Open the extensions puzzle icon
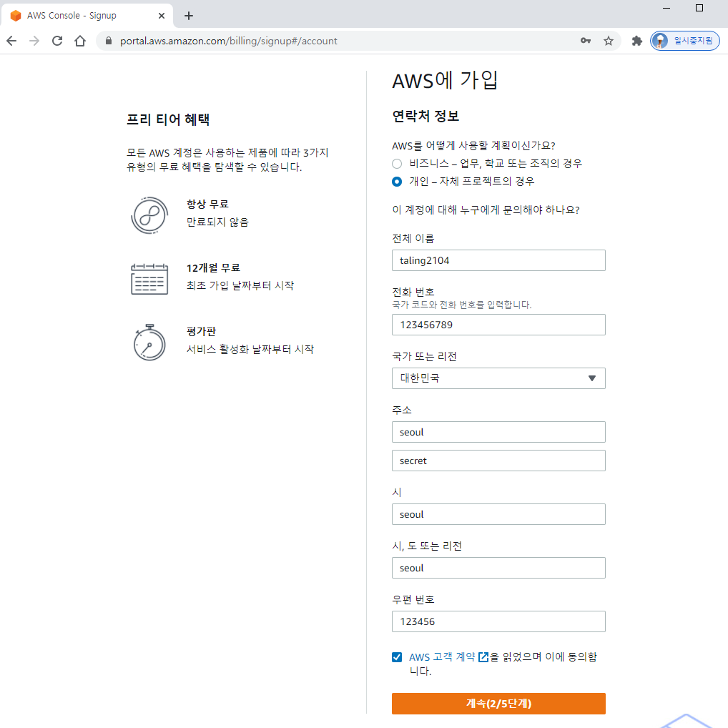This screenshot has height=728, width=728. point(637,41)
